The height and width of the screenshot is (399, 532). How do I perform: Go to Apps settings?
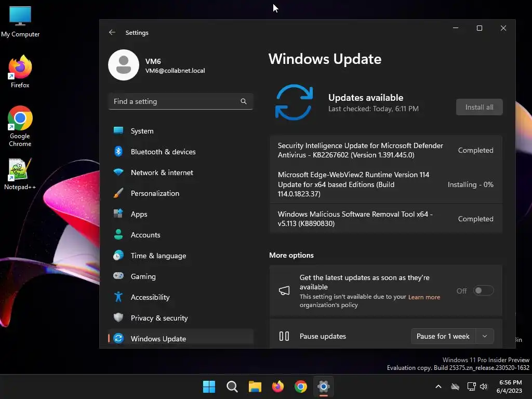[x=181, y=214]
